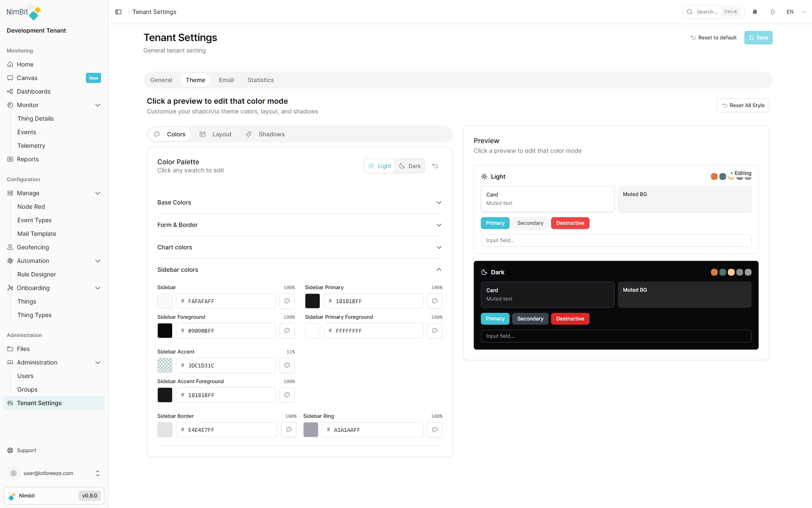The width and height of the screenshot is (812, 508).
Task: Click the Reset All Style button
Action: click(x=743, y=105)
